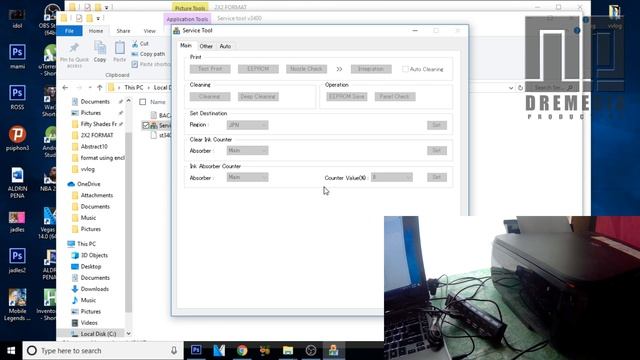Click the Panel Check button
Screen dimensions: 640x360
tap(395, 97)
